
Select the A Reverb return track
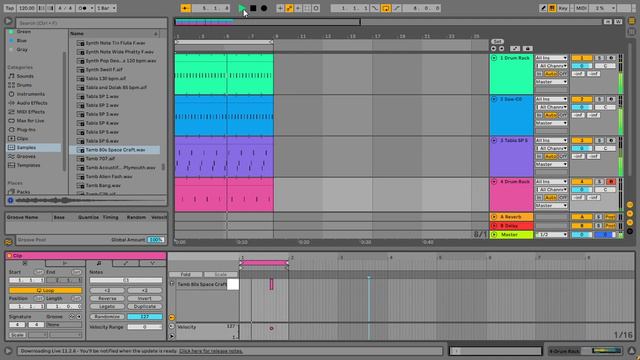coord(511,217)
